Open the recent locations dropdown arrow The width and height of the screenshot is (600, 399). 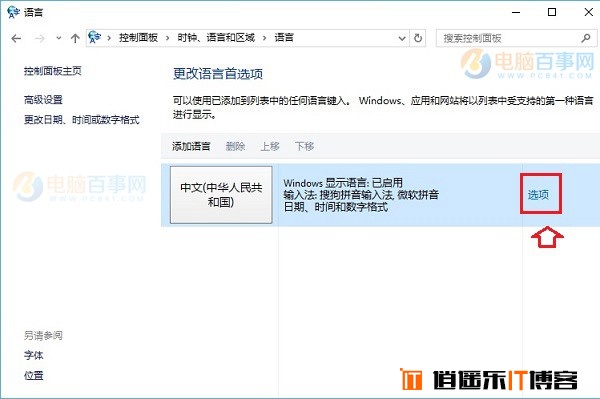click(59, 38)
